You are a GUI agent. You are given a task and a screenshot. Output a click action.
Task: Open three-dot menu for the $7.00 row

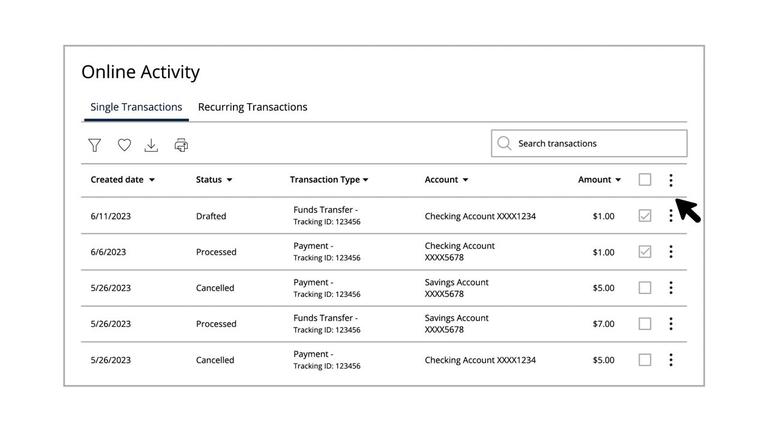pyautogui.click(x=671, y=324)
